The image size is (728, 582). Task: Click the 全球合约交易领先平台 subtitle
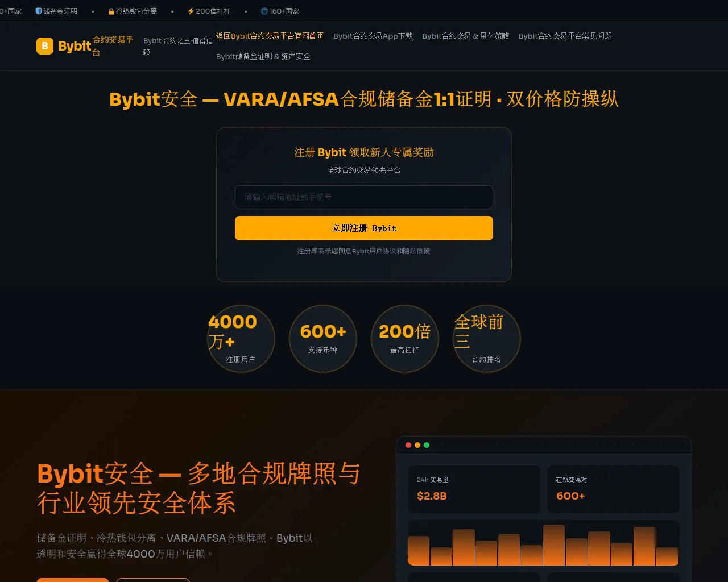(364, 170)
